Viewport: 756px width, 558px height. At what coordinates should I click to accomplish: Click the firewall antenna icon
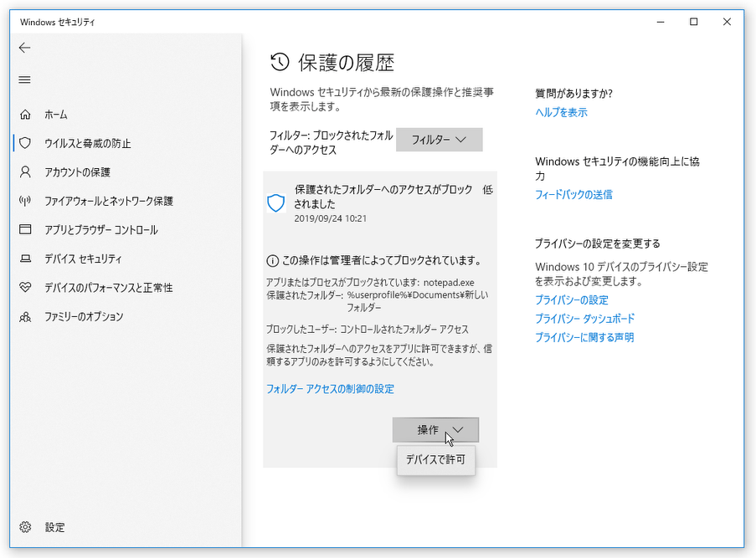click(25, 201)
